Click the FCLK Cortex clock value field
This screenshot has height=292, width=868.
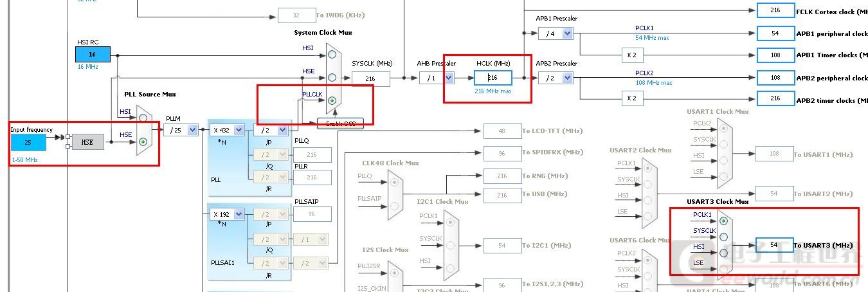click(775, 10)
